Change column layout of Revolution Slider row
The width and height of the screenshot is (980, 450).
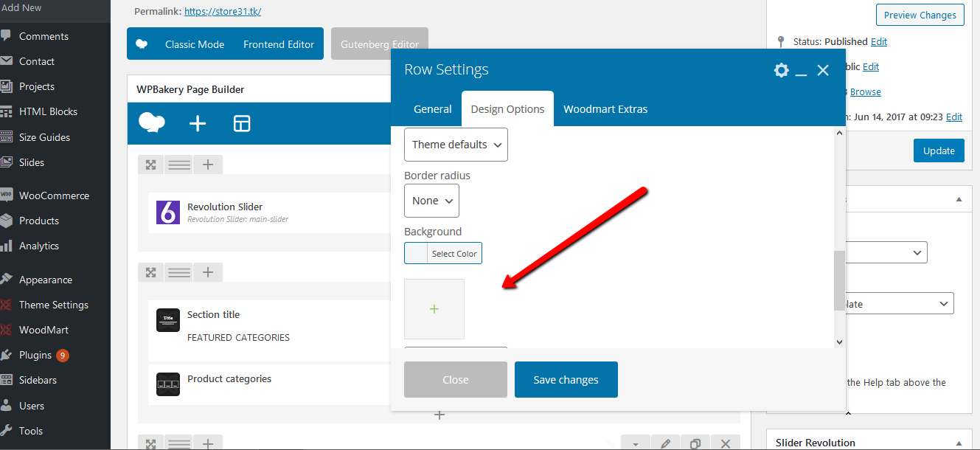[x=179, y=165]
